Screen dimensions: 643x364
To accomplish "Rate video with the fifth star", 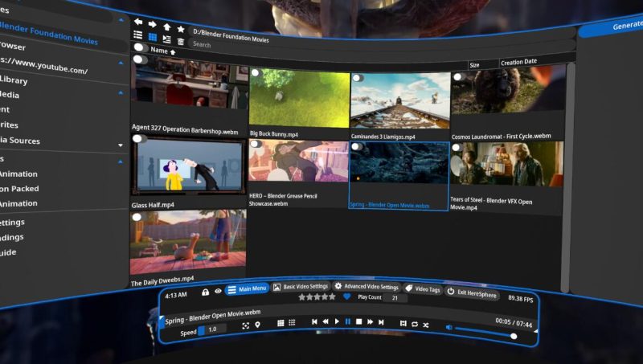I will (332, 297).
